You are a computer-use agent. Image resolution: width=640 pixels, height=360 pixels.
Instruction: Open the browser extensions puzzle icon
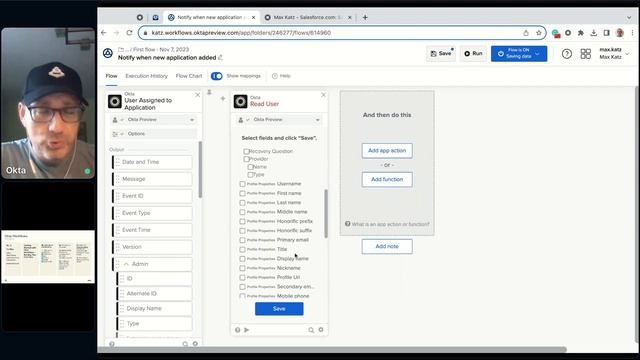[x=581, y=33]
